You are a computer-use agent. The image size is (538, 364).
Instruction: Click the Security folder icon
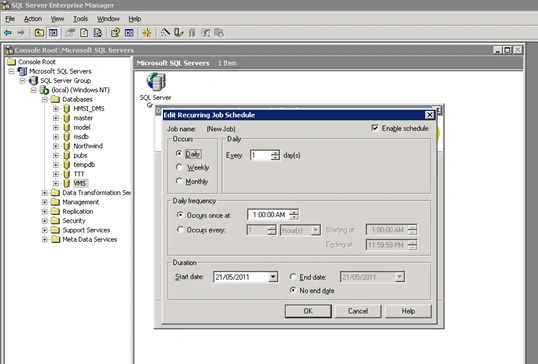point(55,221)
